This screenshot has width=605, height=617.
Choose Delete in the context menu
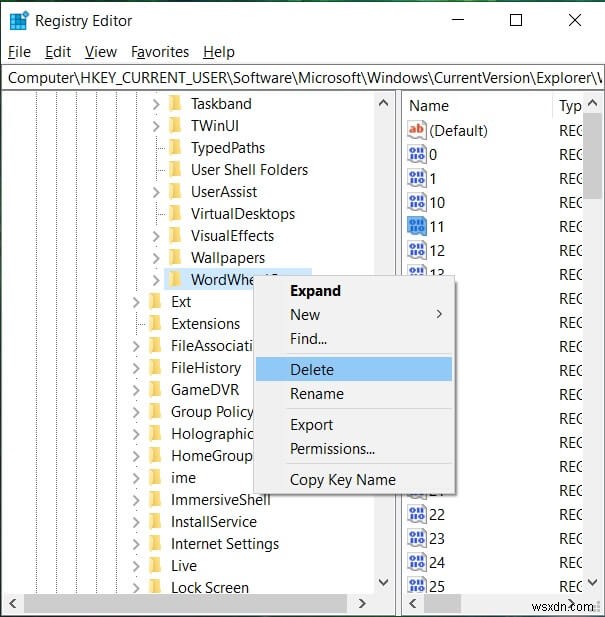354,369
